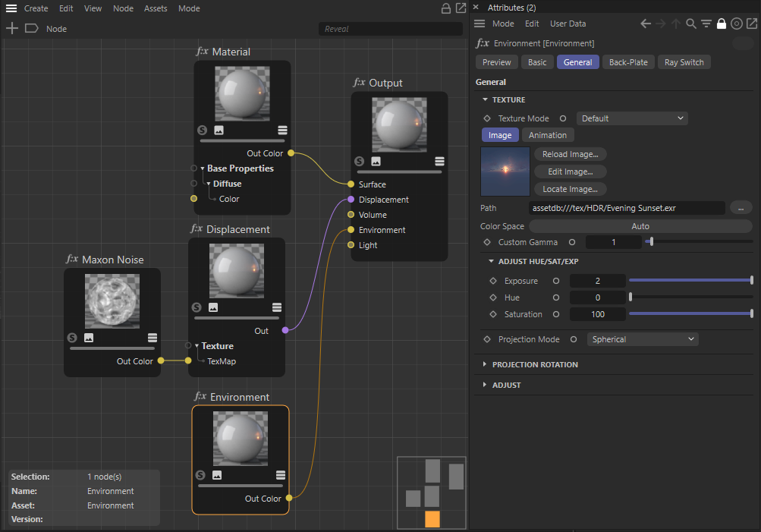The height and width of the screenshot is (532, 761).
Task: Click the Locate Image button
Action: 570,189
